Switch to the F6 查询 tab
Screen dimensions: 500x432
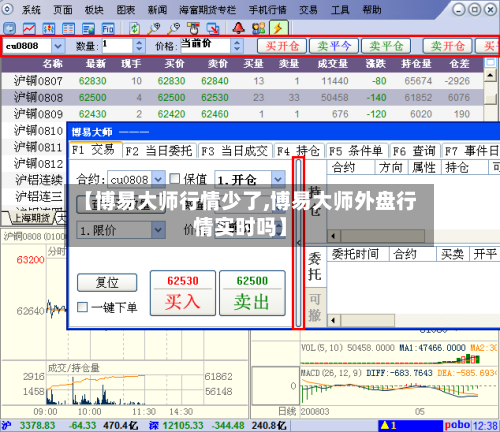pos(414,151)
